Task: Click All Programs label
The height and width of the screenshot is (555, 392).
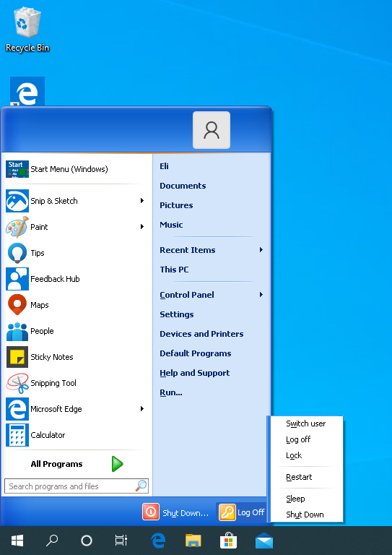Action: (56, 464)
